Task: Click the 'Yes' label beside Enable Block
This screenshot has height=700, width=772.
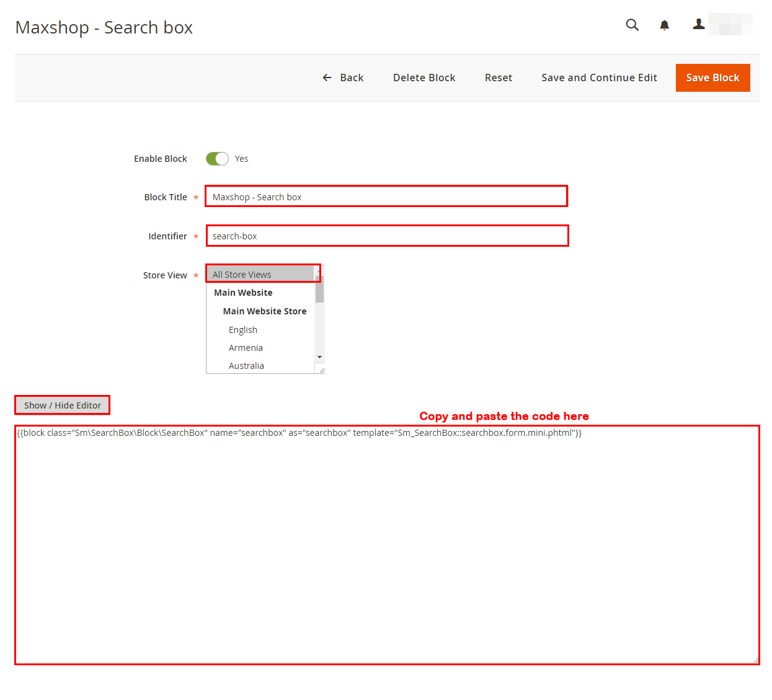Action: pos(242,159)
